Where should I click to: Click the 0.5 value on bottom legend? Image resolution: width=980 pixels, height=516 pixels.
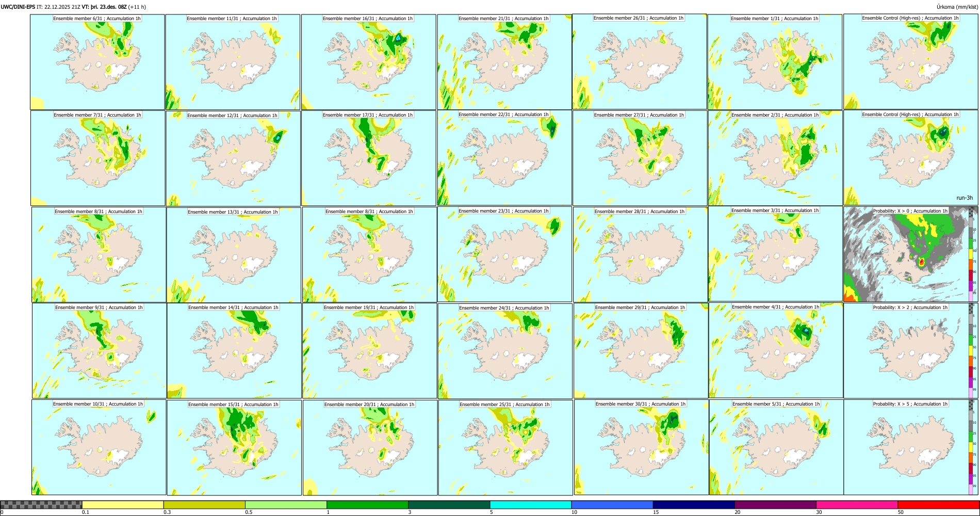tap(248, 512)
